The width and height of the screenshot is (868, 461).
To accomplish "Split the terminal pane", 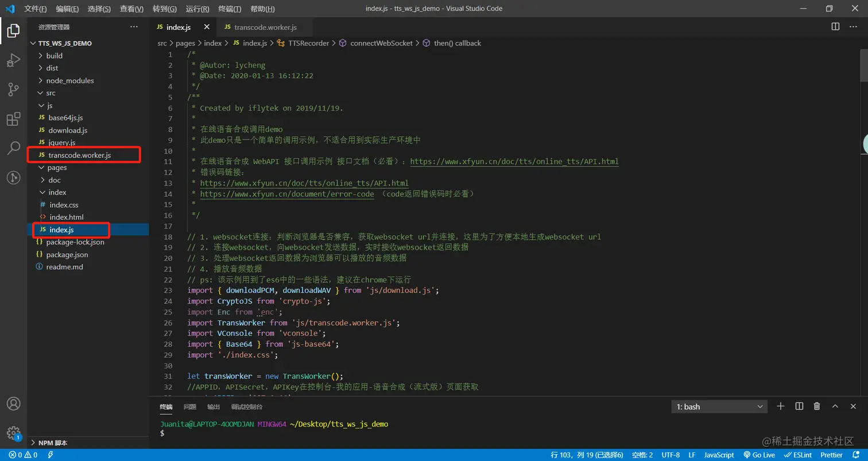I will tap(799, 406).
